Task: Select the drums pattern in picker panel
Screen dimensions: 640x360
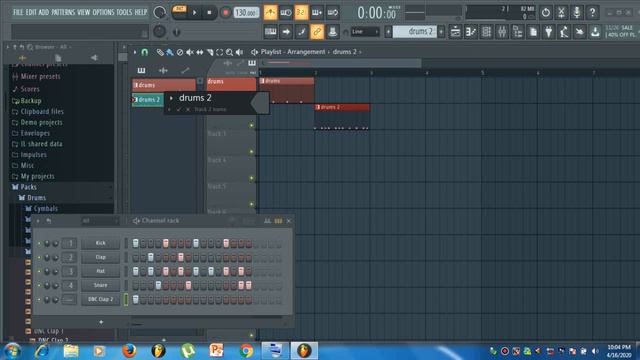Action: [164, 85]
